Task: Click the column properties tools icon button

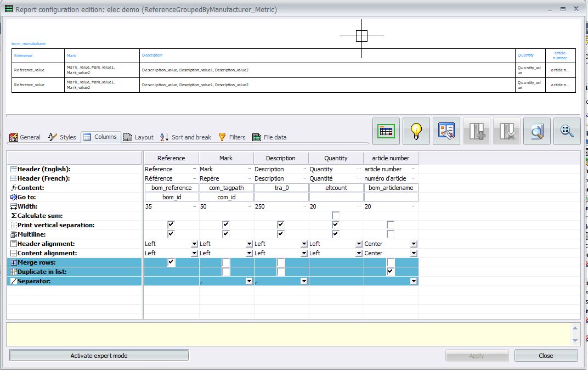Action: (446, 131)
